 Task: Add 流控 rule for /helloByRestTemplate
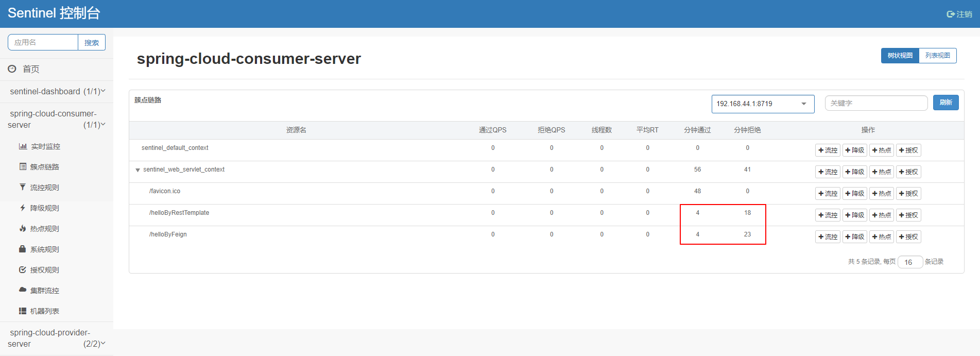tap(828, 215)
